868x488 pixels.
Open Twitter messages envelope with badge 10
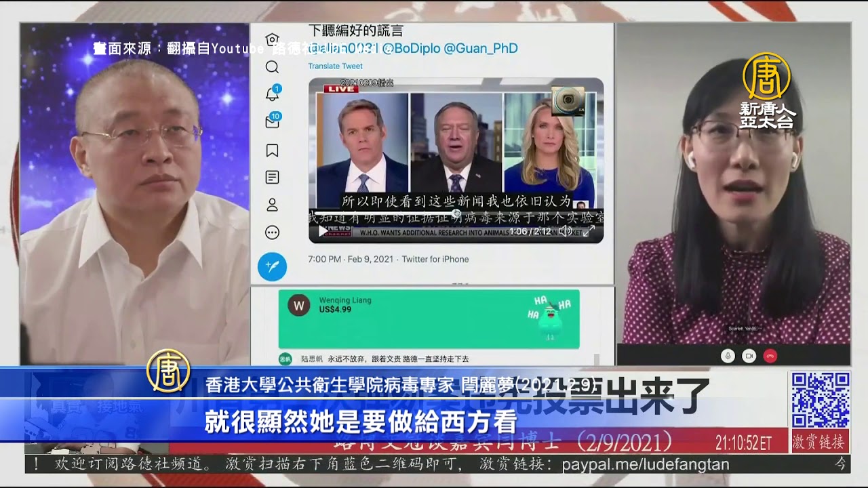tap(273, 121)
